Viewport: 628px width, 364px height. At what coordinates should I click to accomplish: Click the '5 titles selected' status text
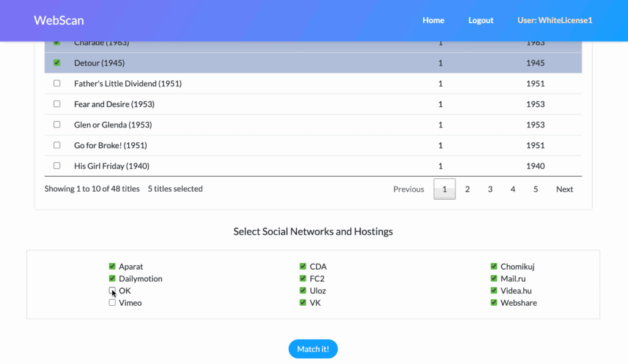click(x=175, y=189)
